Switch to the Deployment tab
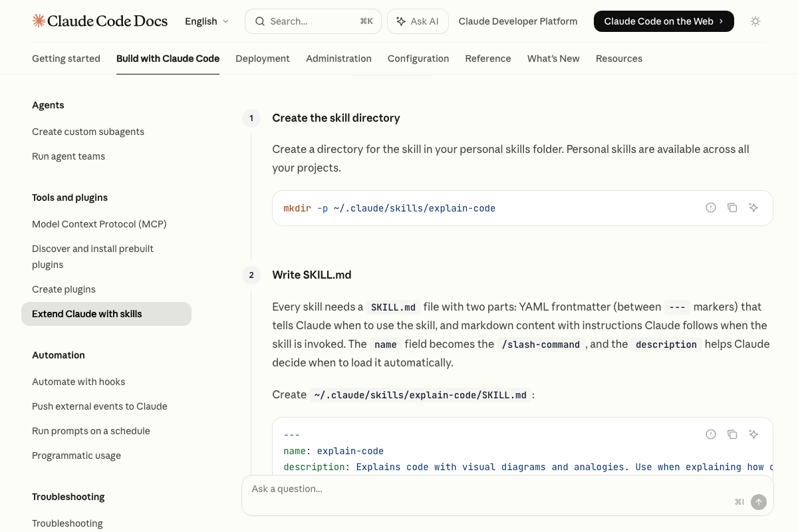This screenshot has width=798, height=532. click(263, 59)
